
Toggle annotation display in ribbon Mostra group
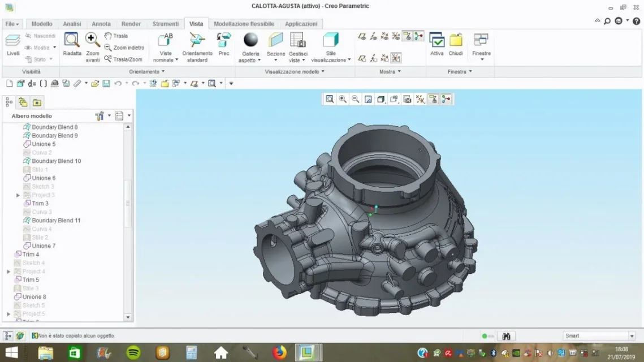407,36
